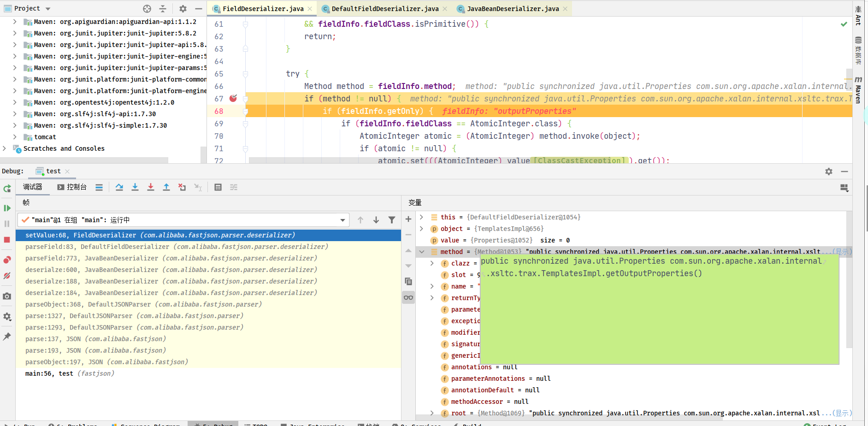This screenshot has height=426, width=868.
Task: Select frame parseObject:368 DefaultJSONParser
Action: pos(208,304)
